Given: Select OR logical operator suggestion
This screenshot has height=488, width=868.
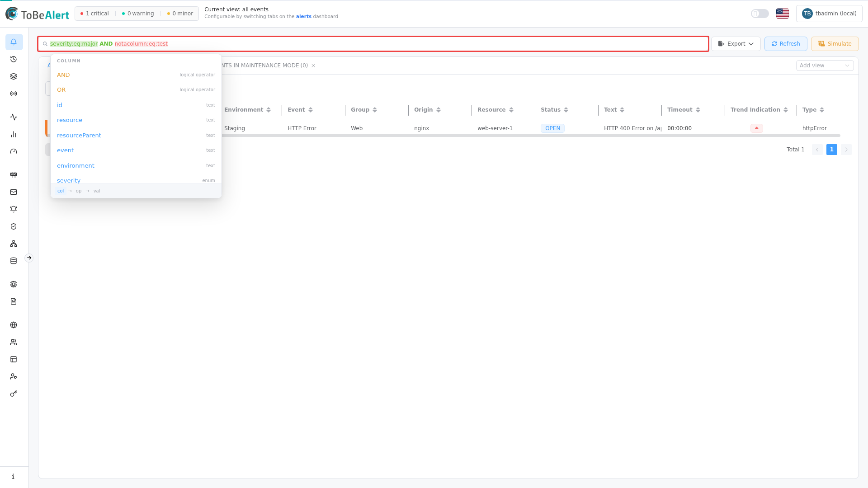Looking at the screenshot, I should point(136,90).
